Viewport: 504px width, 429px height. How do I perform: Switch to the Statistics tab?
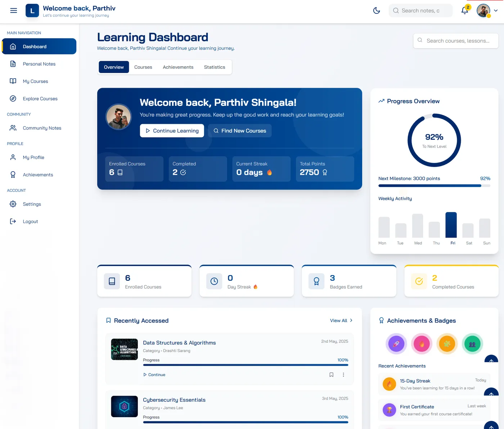(x=215, y=67)
